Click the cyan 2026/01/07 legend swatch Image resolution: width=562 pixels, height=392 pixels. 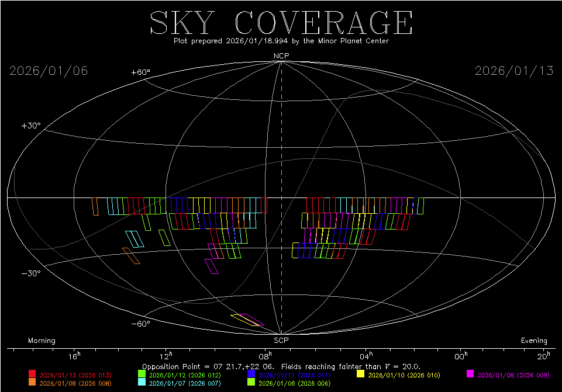142,383
